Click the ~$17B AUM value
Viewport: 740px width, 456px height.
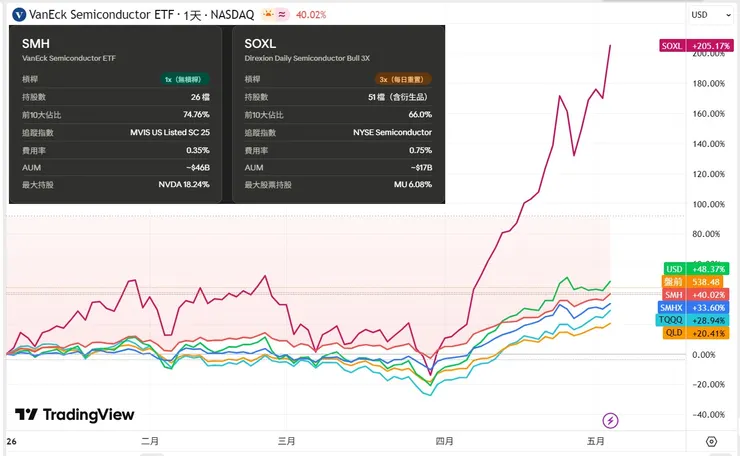(421, 168)
